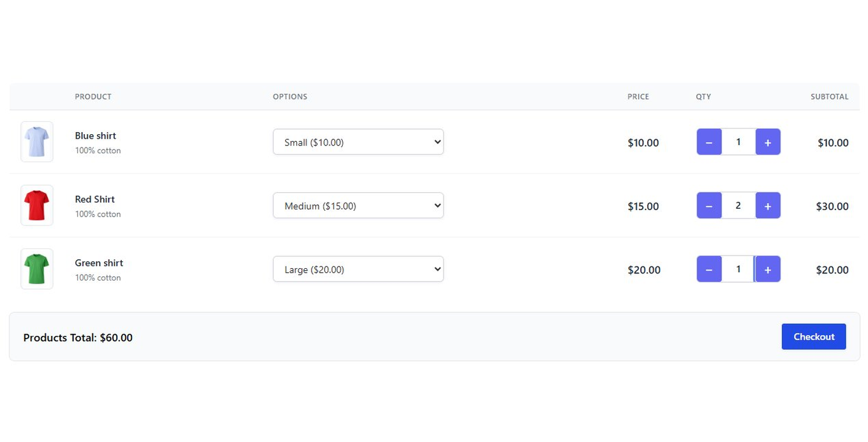Select the Green shirt quantity input field
868x442 pixels.
click(x=738, y=270)
